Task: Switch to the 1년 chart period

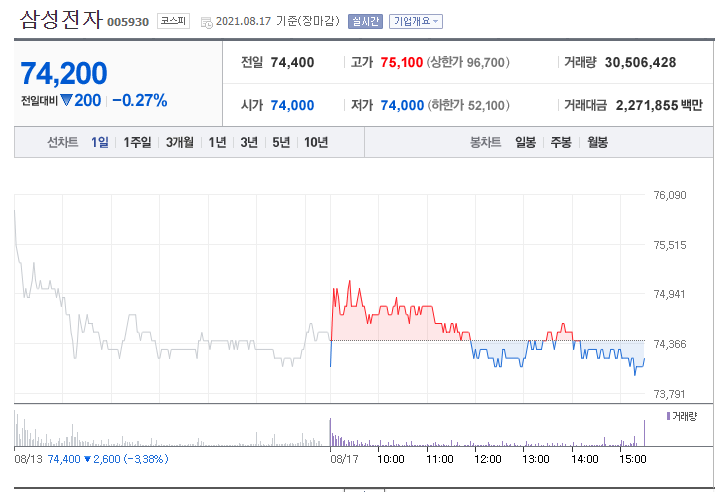Action: [218, 142]
